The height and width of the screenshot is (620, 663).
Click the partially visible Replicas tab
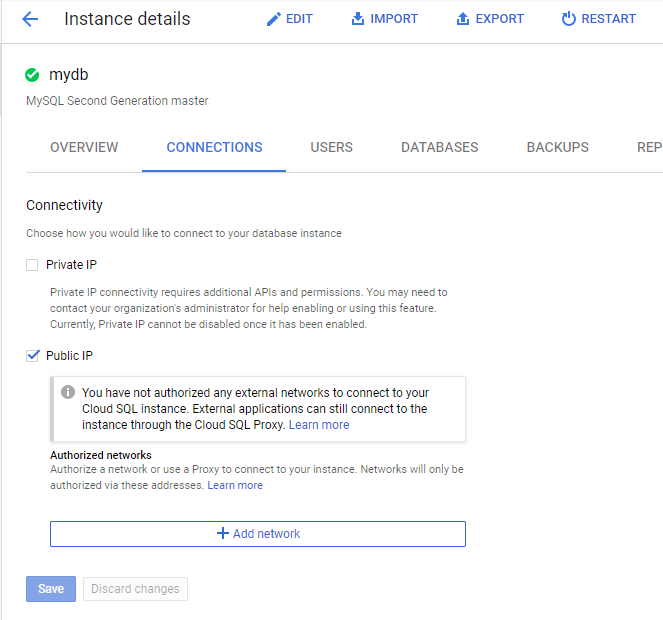648,147
